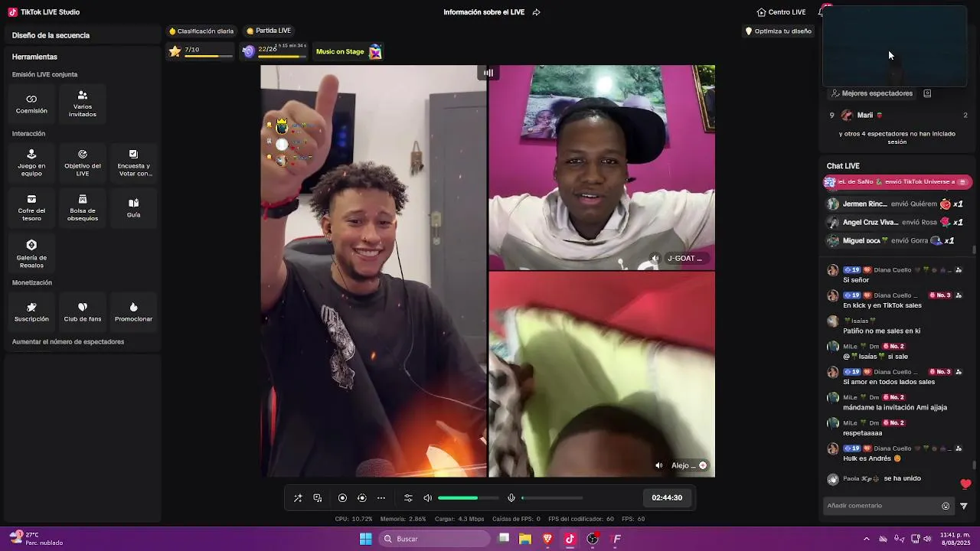This screenshot has height=551, width=980.
Task: Open File Explorer from taskbar
Action: 525,539
